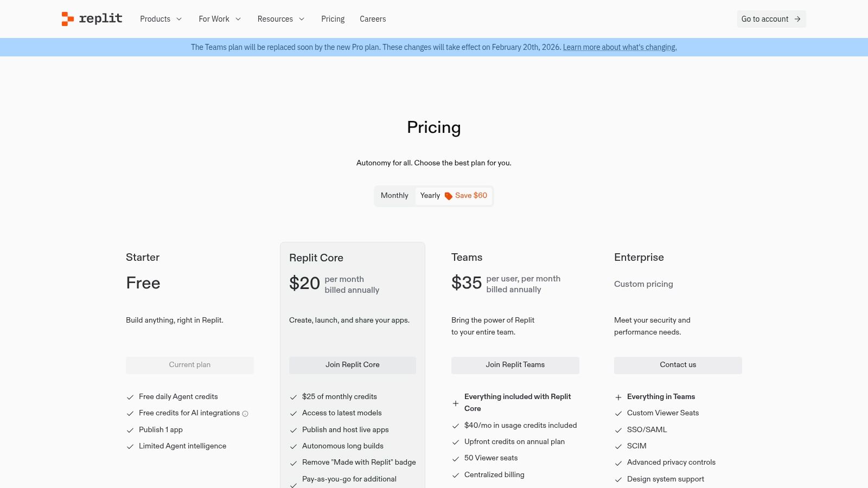Click the plus icon beside Everything in Teams
Viewport: 868px width, 488px height.
618,397
